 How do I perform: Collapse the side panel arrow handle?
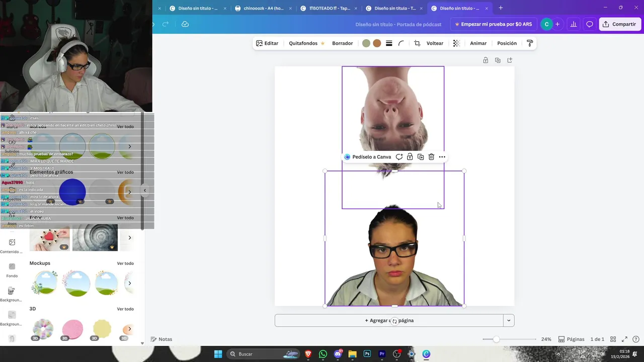145,191
